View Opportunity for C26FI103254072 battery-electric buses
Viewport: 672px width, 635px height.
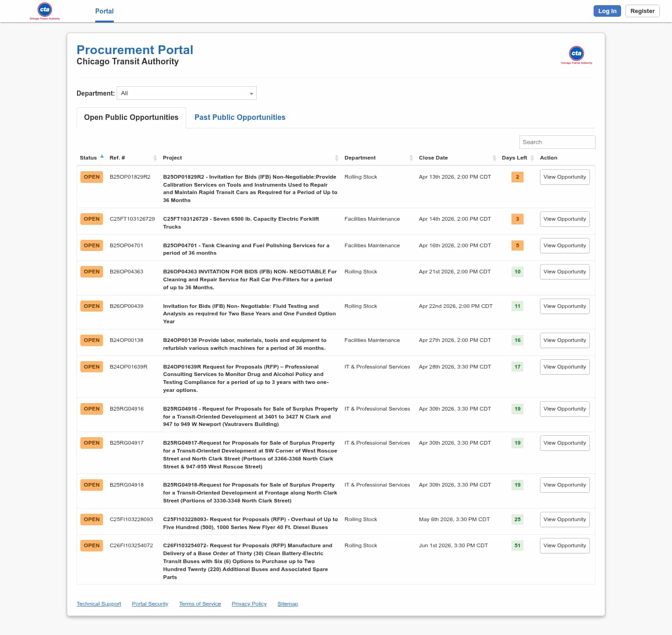tap(564, 546)
